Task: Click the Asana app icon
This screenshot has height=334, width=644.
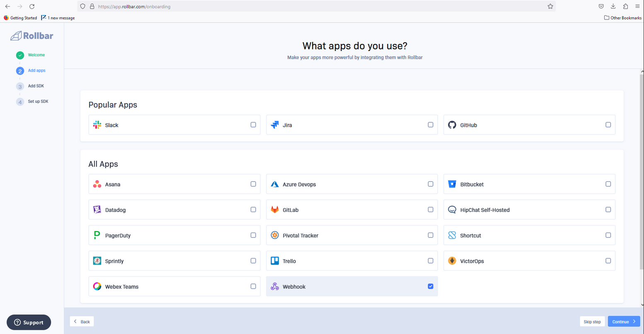Action: (97, 184)
